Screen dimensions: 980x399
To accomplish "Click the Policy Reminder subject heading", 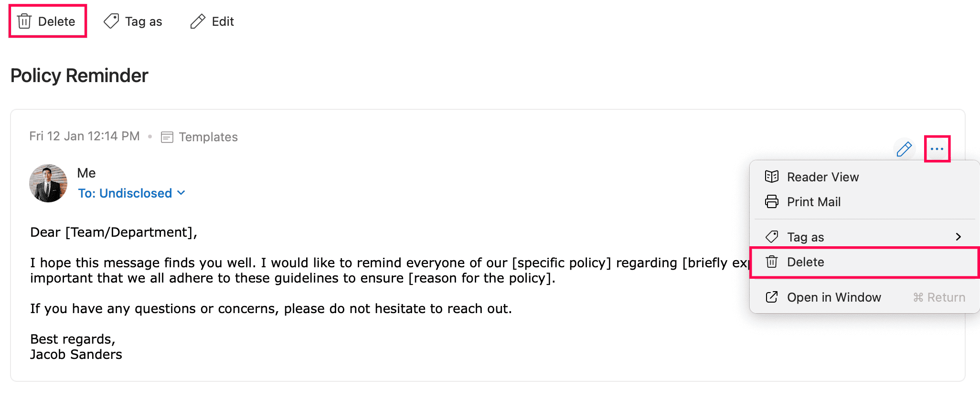I will [x=79, y=76].
